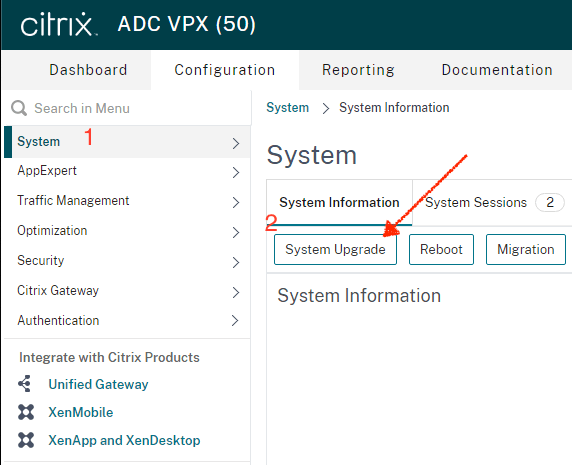Select Traffic Management in side menu
The width and height of the screenshot is (572, 465).
click(127, 201)
